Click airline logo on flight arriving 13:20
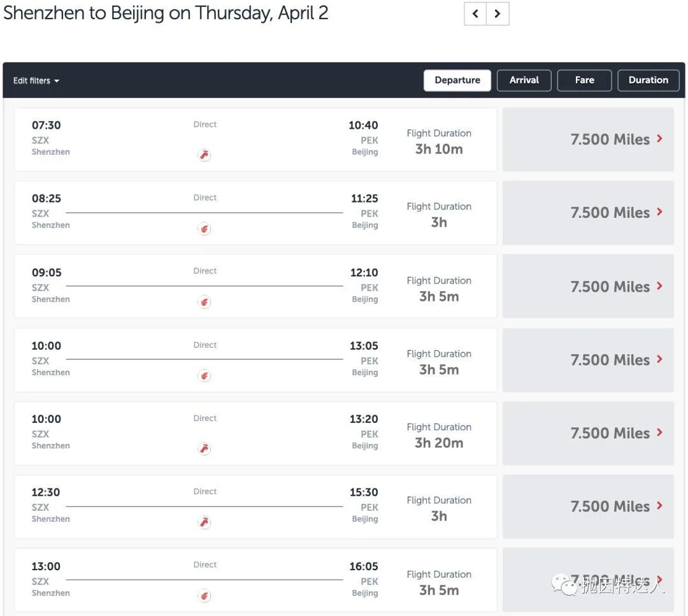 [x=204, y=449]
